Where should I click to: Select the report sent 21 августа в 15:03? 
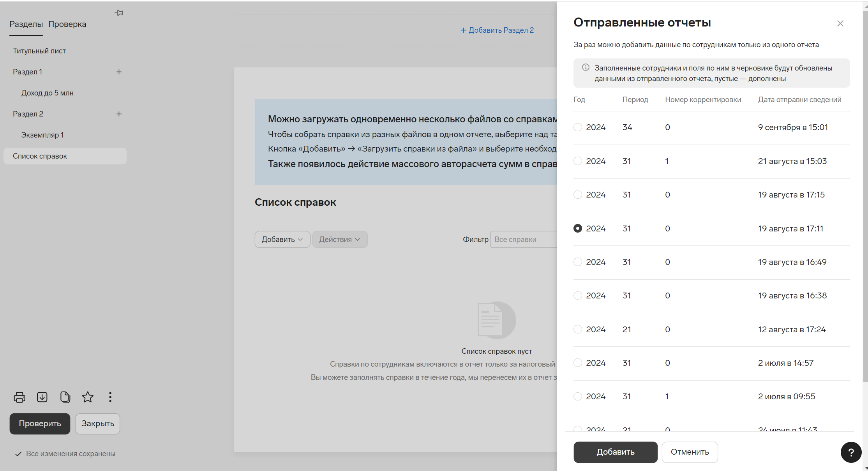point(578,161)
